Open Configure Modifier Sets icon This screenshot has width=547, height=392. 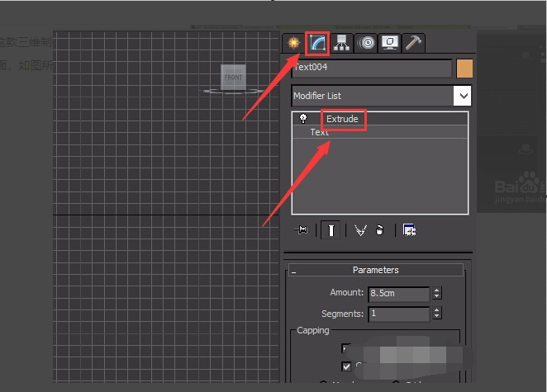coord(409,230)
